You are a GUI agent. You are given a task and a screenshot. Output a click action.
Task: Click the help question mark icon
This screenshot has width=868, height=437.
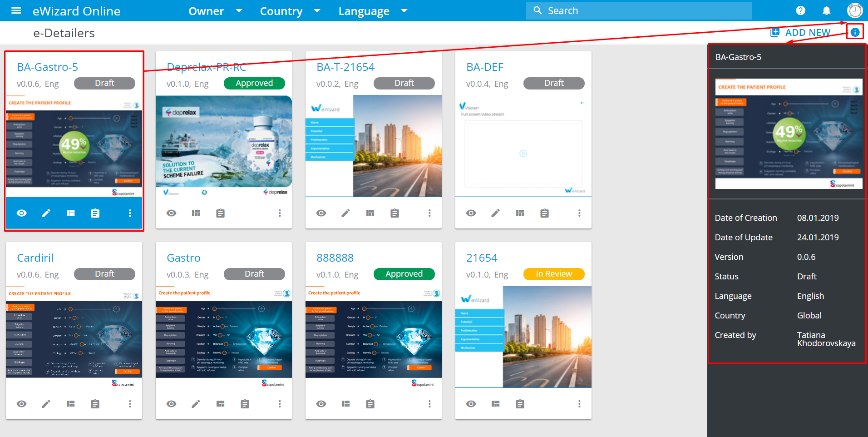(x=800, y=10)
